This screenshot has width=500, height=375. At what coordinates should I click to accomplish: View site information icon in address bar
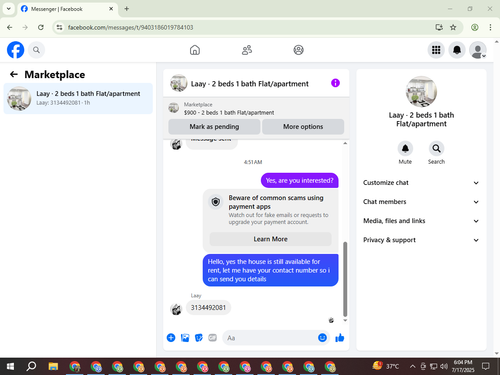click(59, 27)
